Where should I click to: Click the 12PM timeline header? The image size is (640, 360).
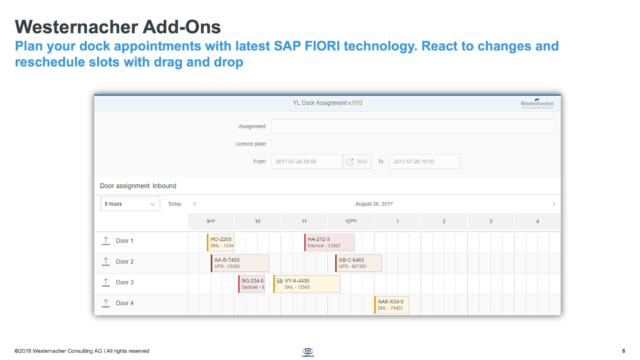pos(351,221)
